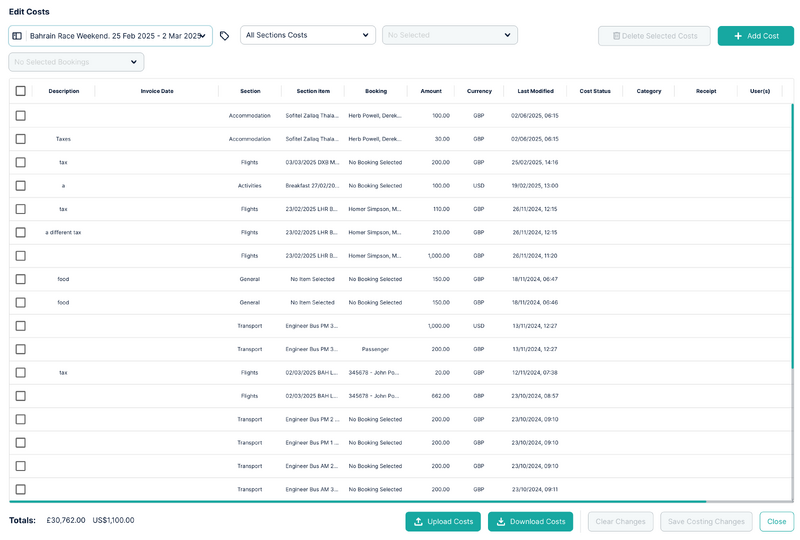Click the trash icon on Delete Selected Costs
The width and height of the screenshot is (800, 540).
pos(616,36)
